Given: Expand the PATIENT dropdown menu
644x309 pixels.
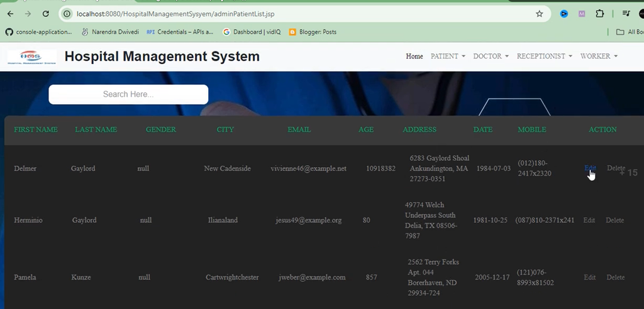Looking at the screenshot, I should click(448, 57).
